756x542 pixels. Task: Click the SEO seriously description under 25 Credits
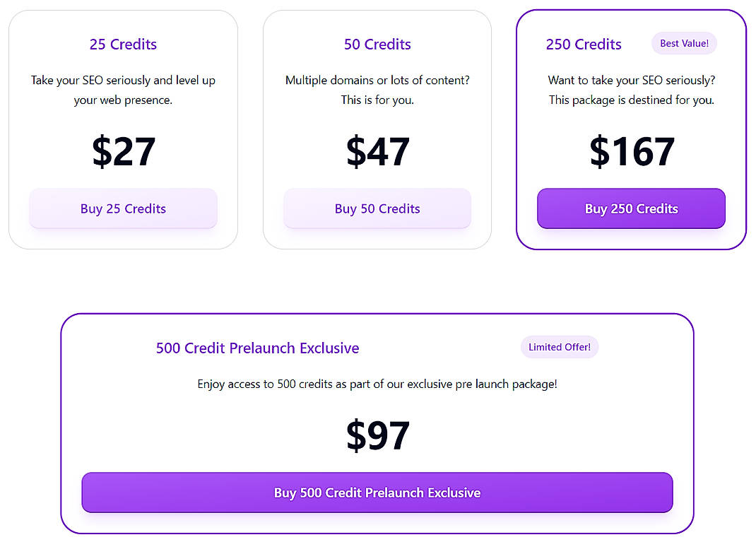pyautogui.click(x=123, y=90)
